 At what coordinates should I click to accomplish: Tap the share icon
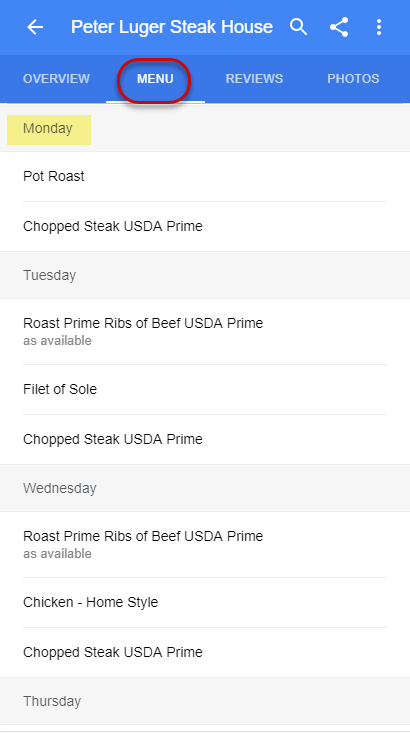click(339, 27)
